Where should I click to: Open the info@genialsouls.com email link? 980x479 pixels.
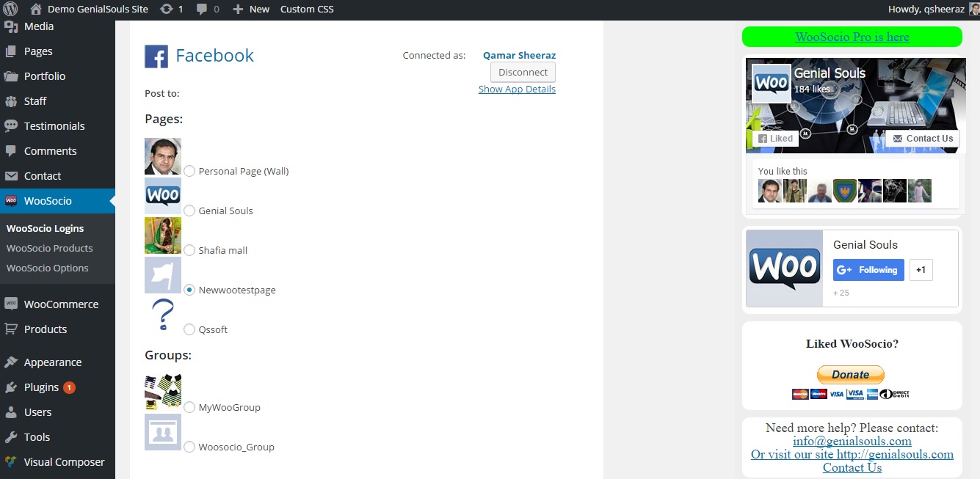[x=852, y=441]
